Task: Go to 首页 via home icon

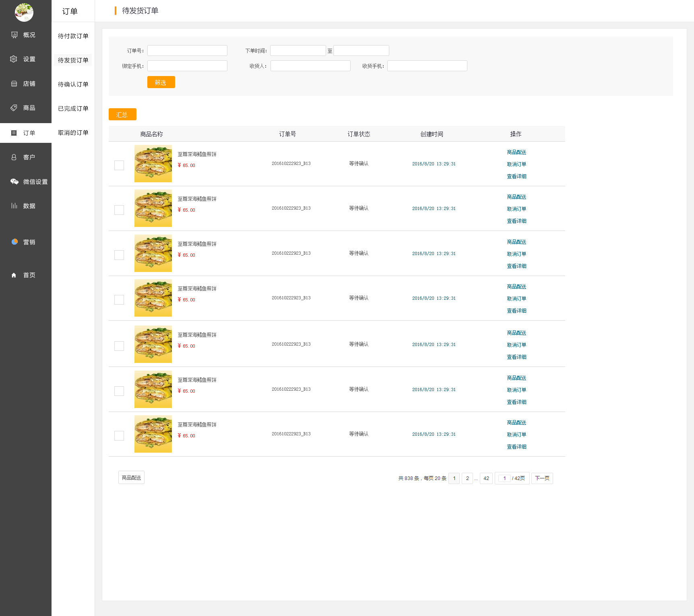Action: (x=14, y=275)
